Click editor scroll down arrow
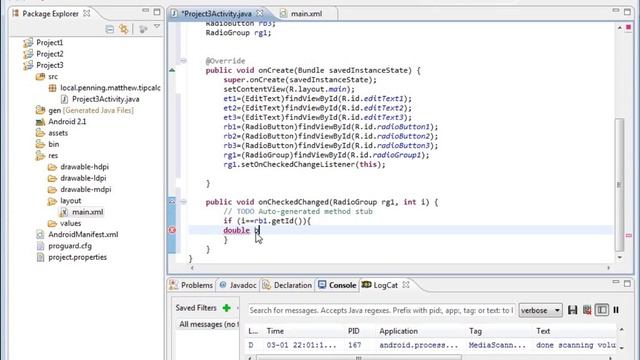 (x=620, y=258)
